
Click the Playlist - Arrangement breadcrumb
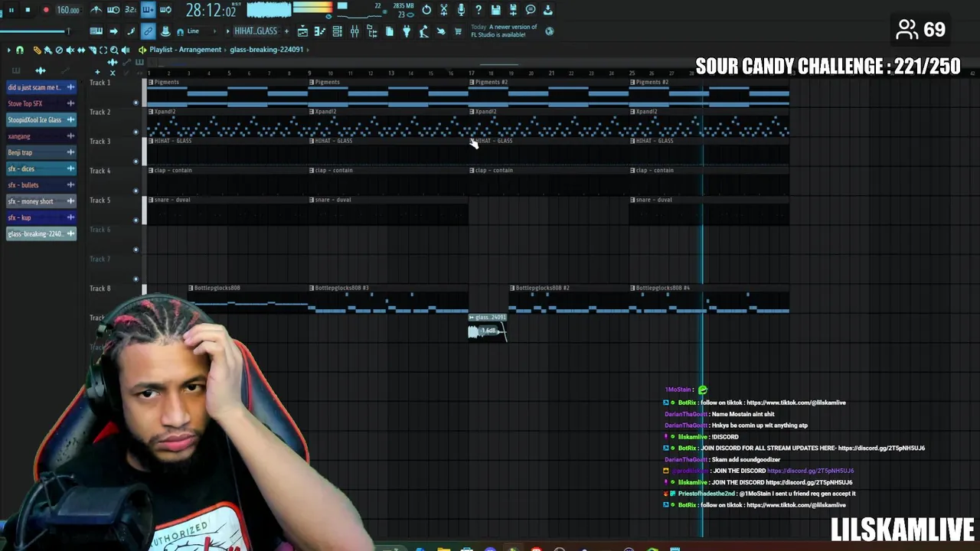[185, 50]
